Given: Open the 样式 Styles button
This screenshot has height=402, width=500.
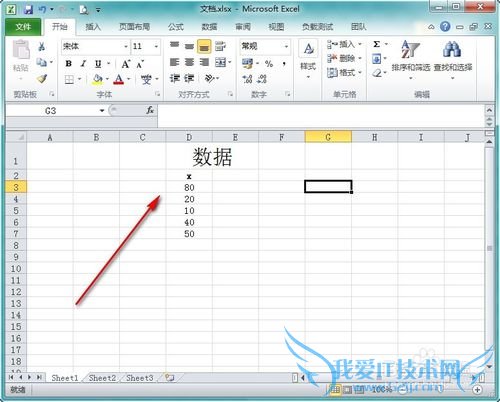Looking at the screenshot, I should 308,59.
